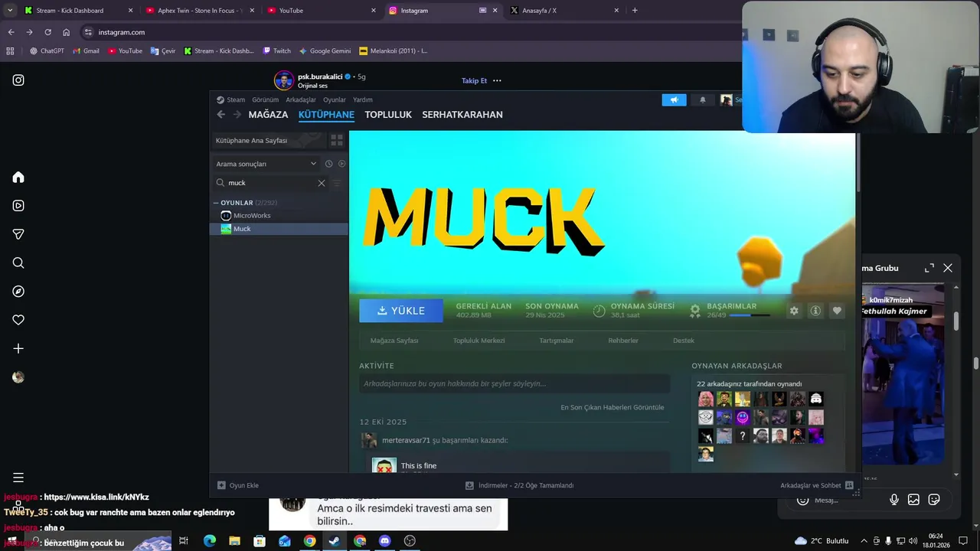This screenshot has height=551, width=980.
Task: Open the Yardım menu
Action: point(363,99)
